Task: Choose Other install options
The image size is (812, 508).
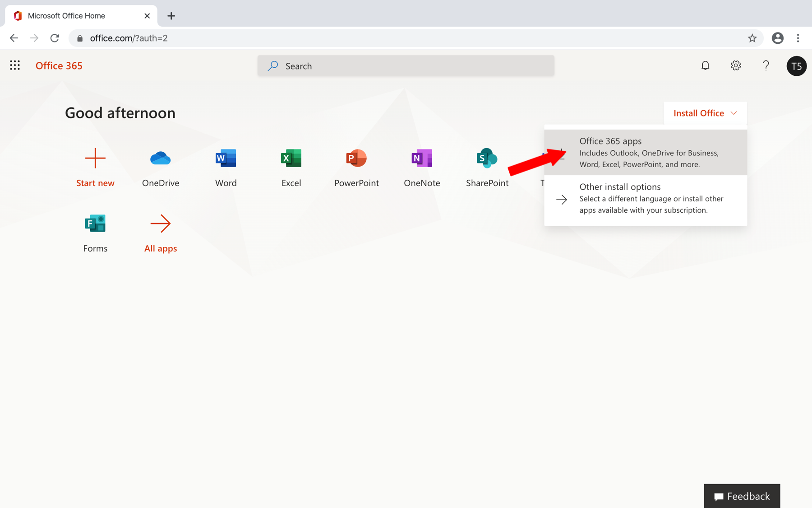Action: click(x=646, y=198)
